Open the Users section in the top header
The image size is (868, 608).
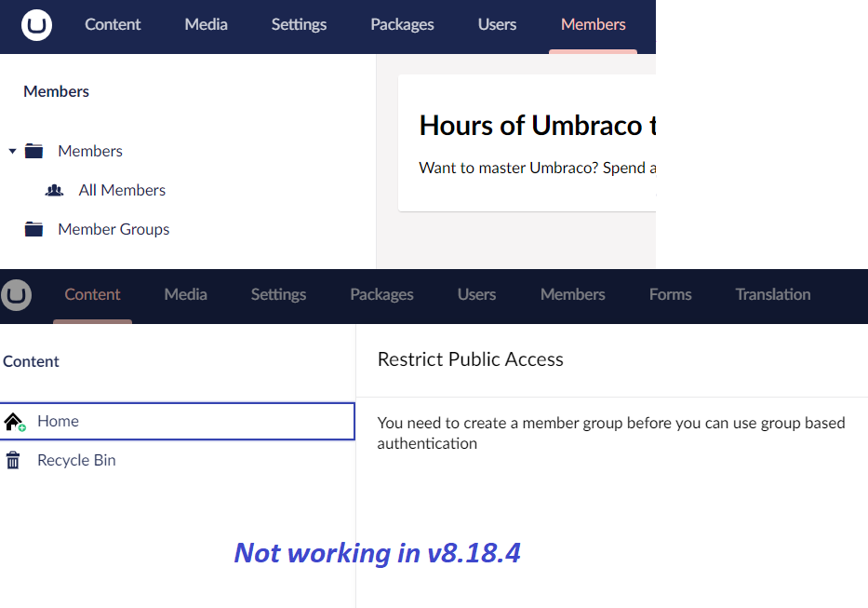(497, 24)
